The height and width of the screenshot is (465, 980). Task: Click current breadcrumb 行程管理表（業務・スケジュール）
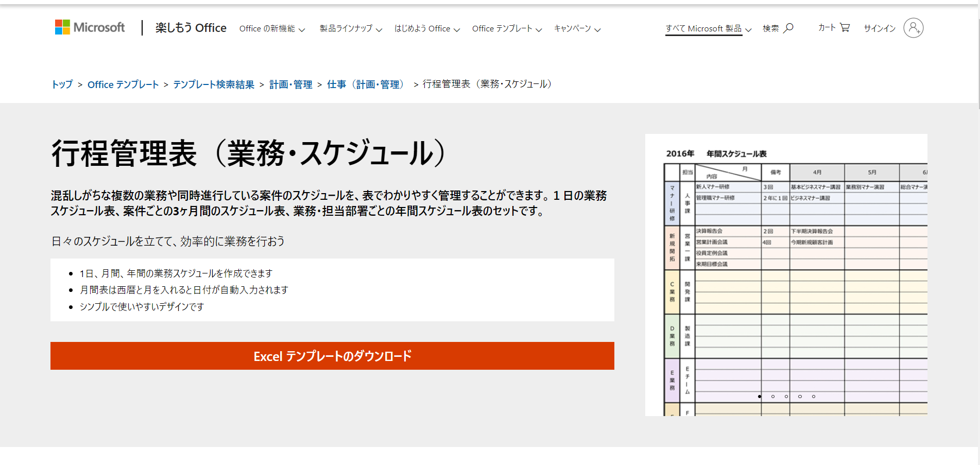coord(487,84)
